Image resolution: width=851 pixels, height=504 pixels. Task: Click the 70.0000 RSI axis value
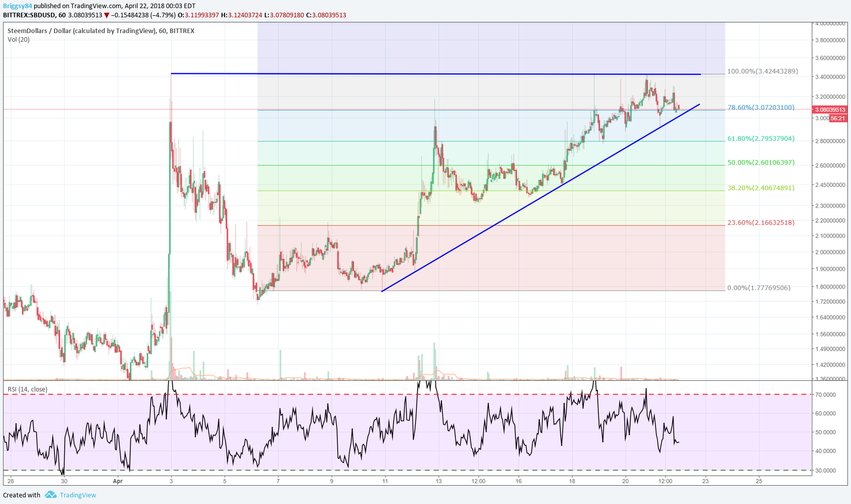tap(826, 395)
